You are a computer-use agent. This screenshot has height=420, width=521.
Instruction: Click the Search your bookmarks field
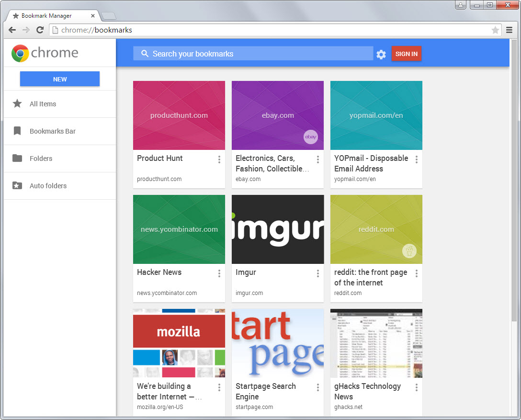(x=253, y=54)
